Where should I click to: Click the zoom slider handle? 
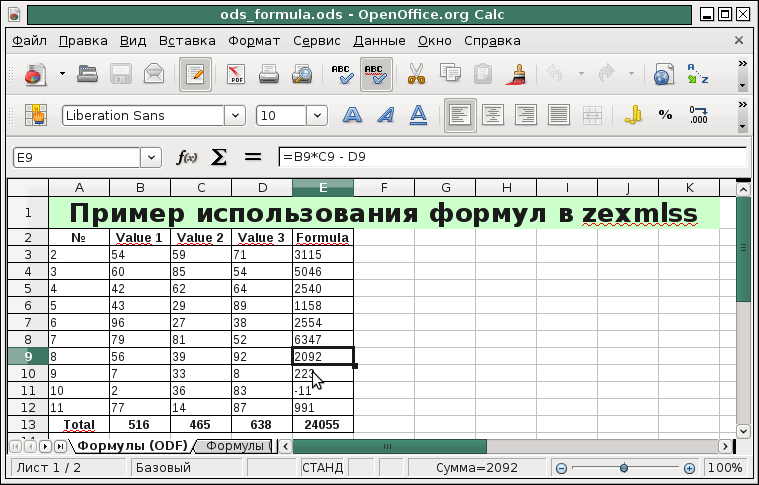[x=624, y=468]
